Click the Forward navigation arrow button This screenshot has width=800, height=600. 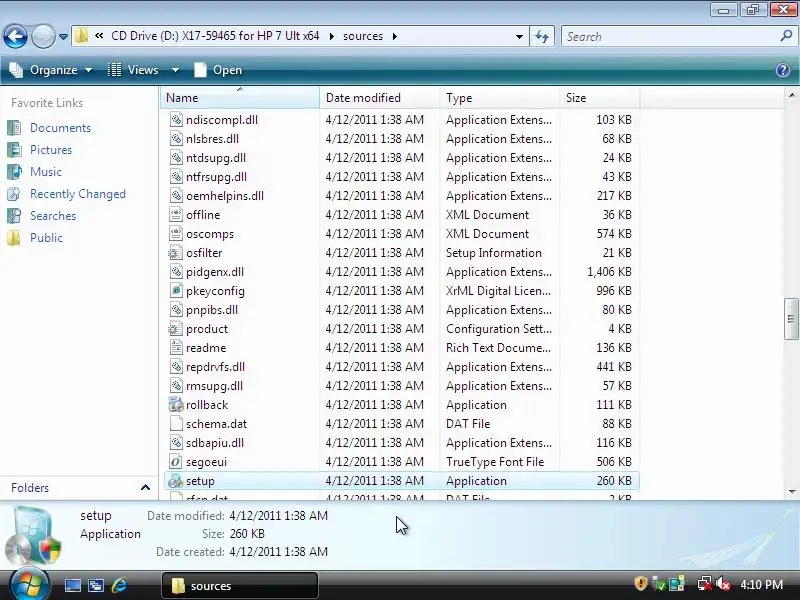[x=43, y=36]
